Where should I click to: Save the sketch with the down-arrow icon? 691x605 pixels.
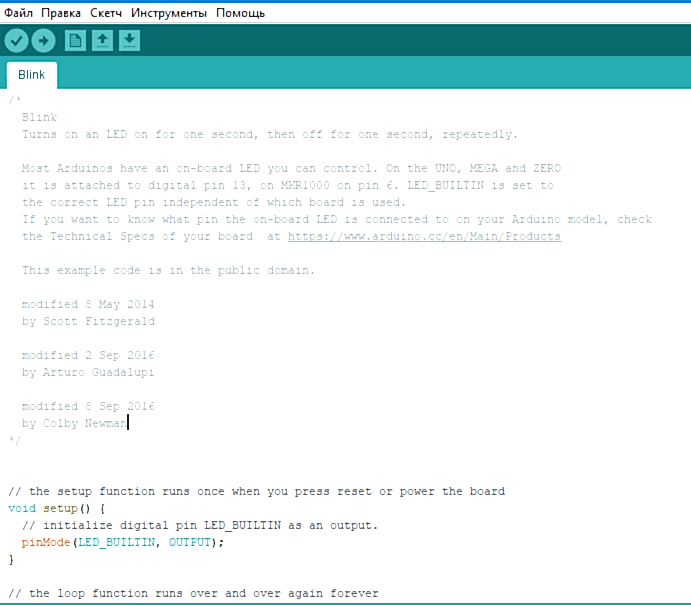[130, 41]
